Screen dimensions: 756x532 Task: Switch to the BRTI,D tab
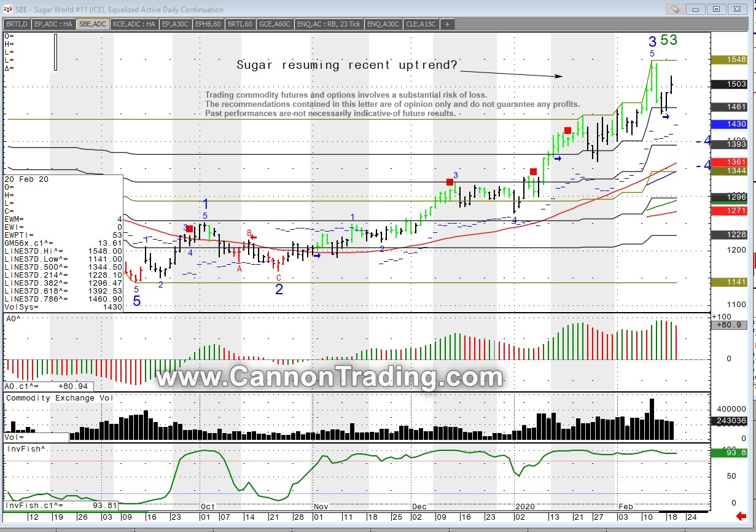17,24
